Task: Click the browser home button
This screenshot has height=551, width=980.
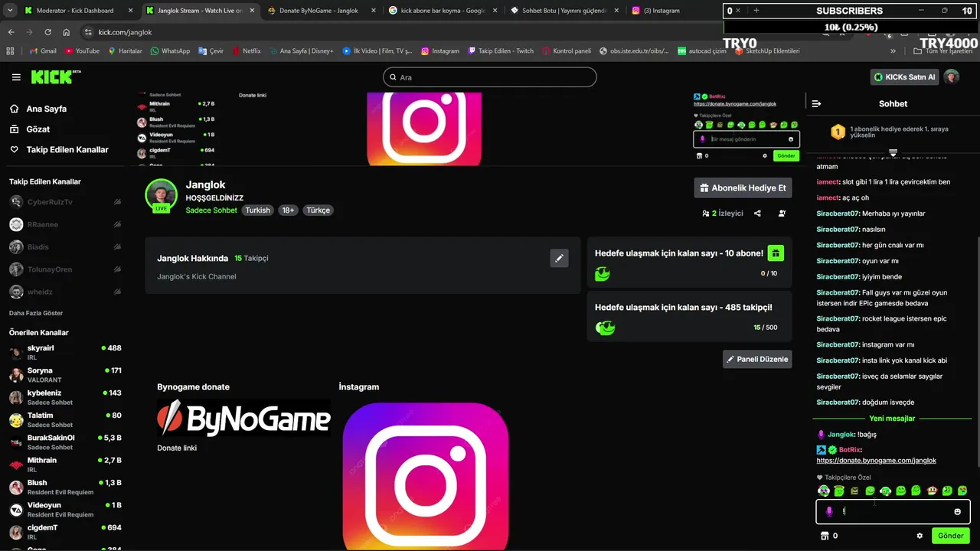Action: [x=67, y=32]
